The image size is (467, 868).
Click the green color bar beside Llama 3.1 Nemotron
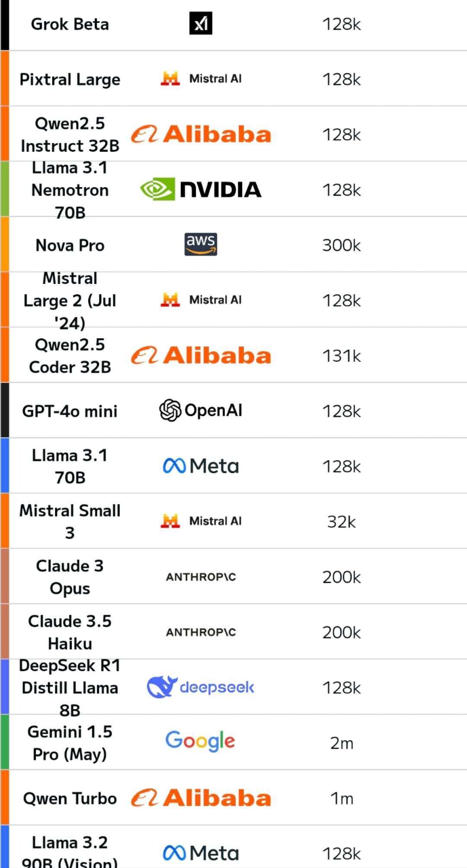tap(4, 189)
